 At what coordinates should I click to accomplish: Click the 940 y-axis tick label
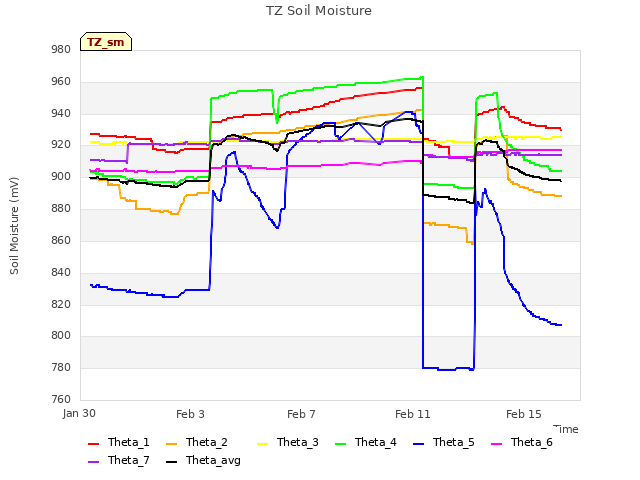click(x=61, y=113)
